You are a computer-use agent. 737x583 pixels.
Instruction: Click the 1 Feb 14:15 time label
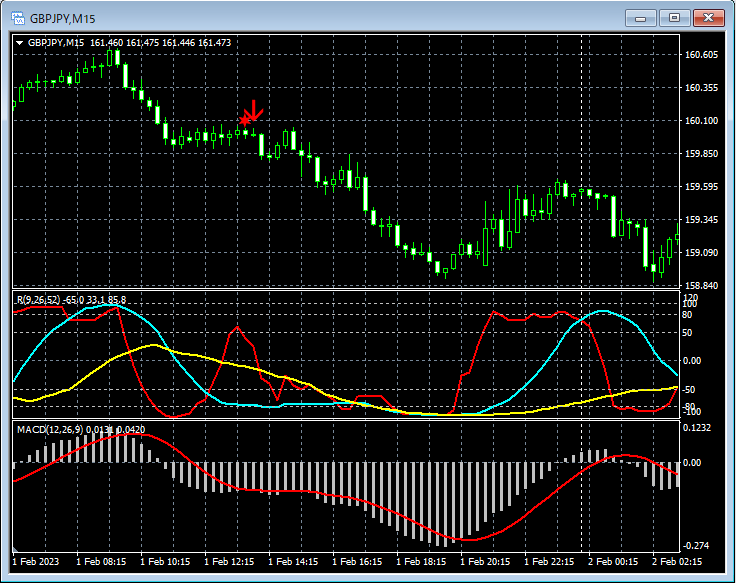294,563
